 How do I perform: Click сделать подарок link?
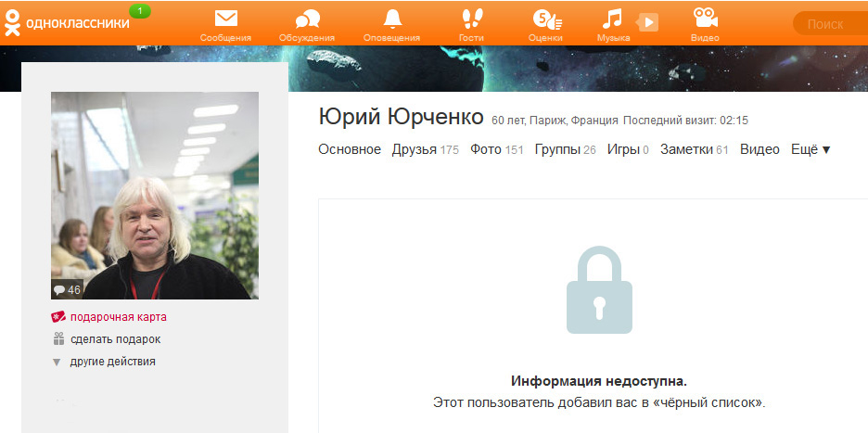(x=115, y=339)
